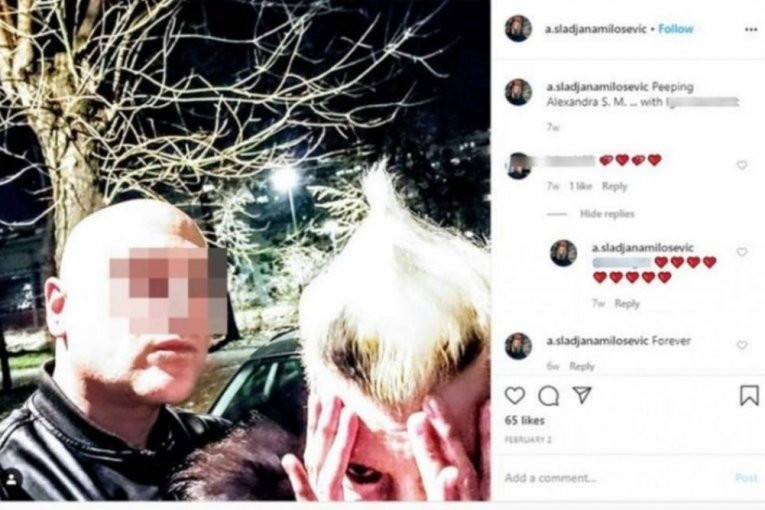Reply to the first hearts comment

click(x=614, y=186)
